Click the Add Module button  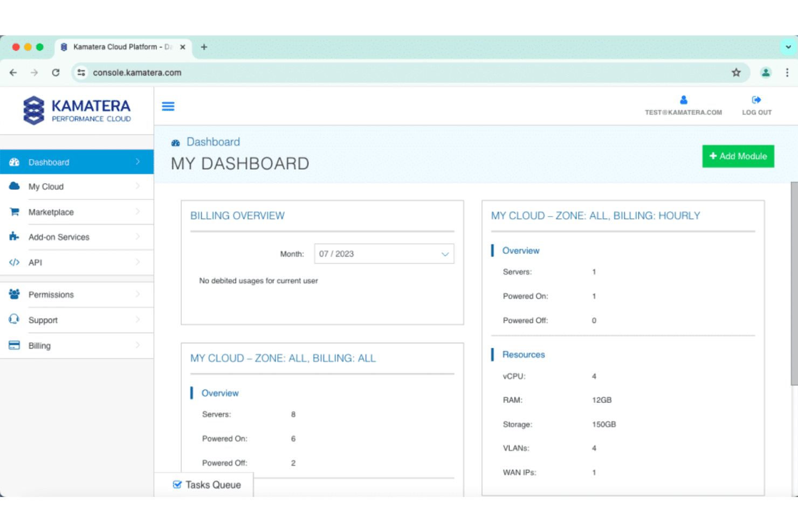[738, 156]
